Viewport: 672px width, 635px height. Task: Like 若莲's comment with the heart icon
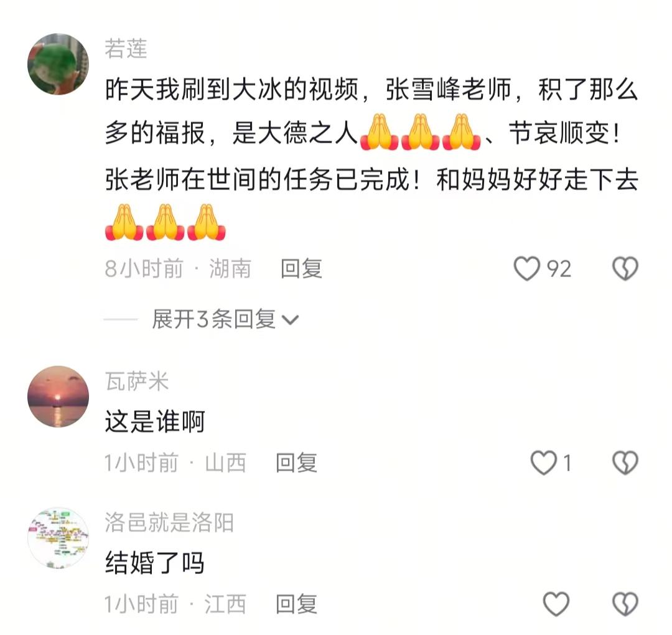coord(527,268)
